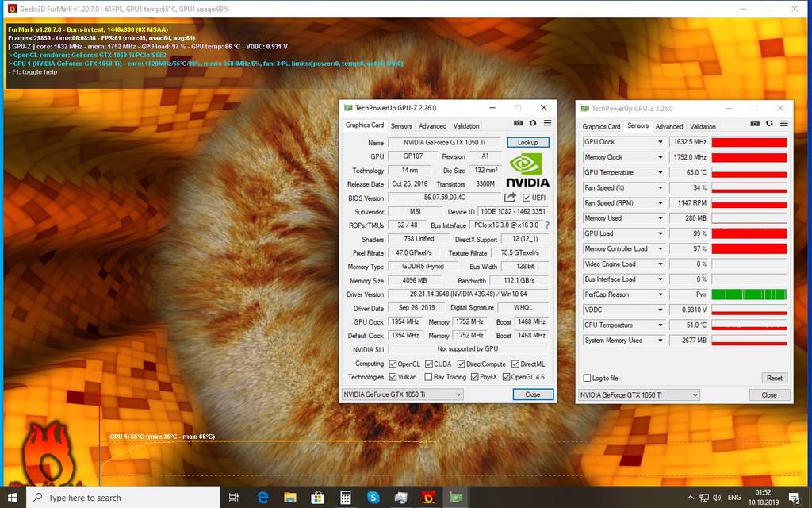Click the camera icon in the Sensors GPU-Z window

[755, 123]
